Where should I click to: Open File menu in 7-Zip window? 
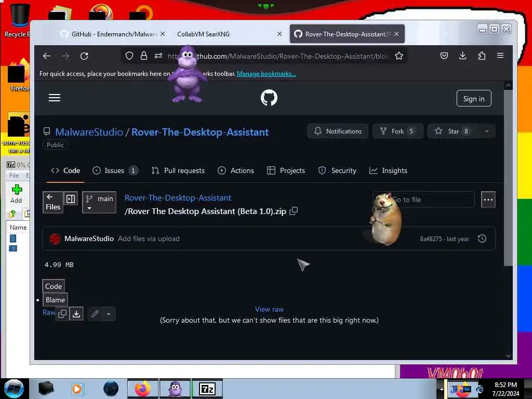pyautogui.click(x=14, y=176)
